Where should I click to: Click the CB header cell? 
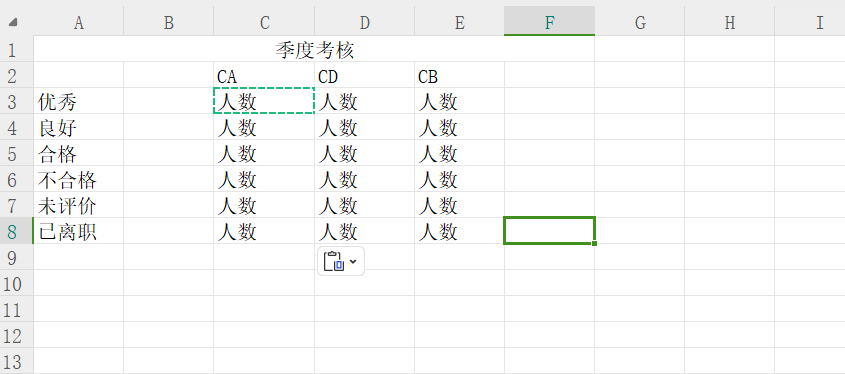coord(460,75)
